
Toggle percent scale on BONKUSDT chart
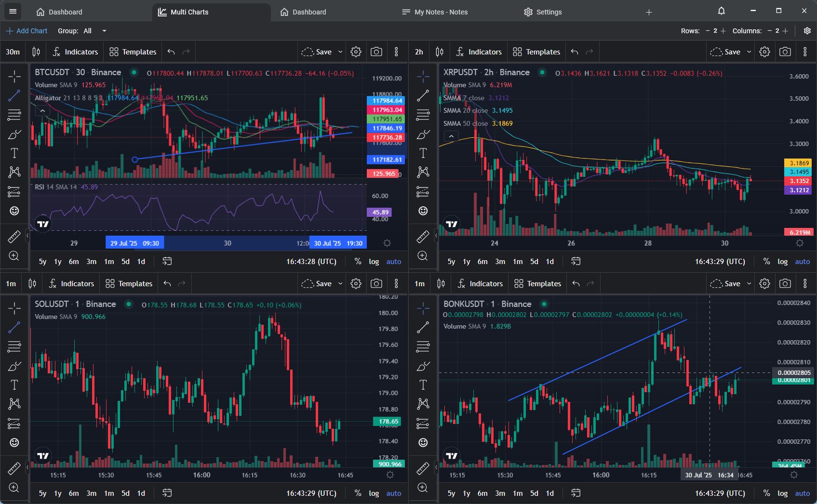click(766, 493)
